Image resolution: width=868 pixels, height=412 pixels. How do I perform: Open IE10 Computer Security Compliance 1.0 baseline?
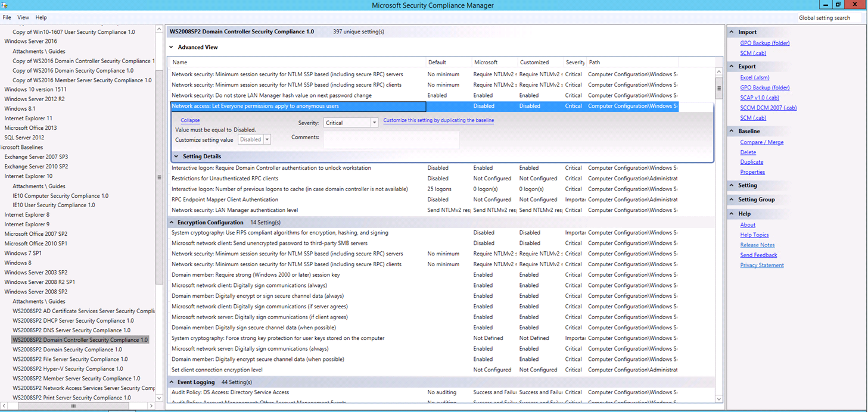[x=60, y=196]
